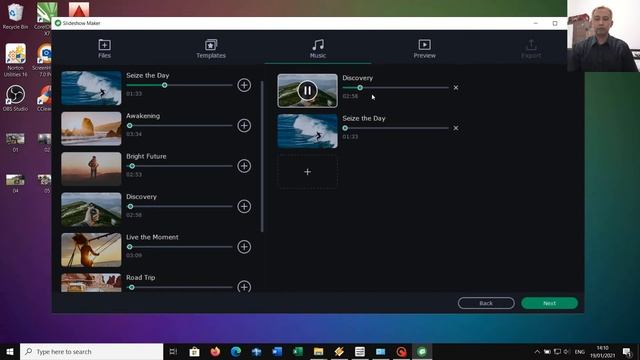Add Live the Moment track
Screen dimensions: 640x360
coord(244,247)
